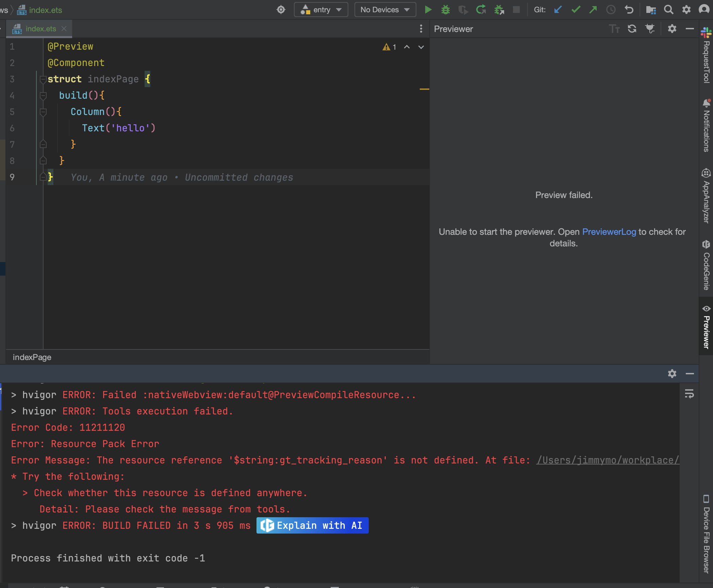
Task: Open Previewer panel settings gear
Action: pyautogui.click(x=672, y=29)
